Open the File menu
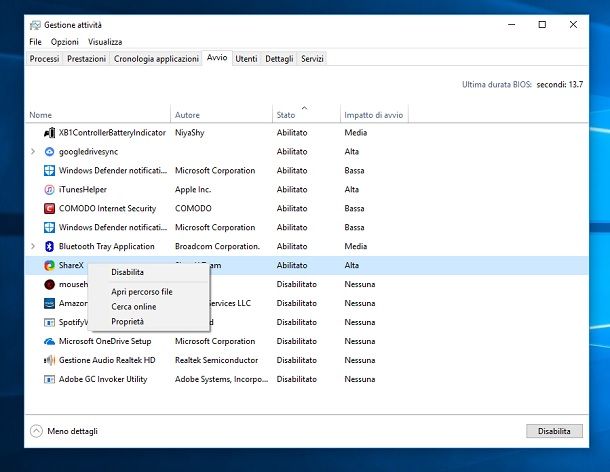The image size is (610, 472). coord(35,42)
